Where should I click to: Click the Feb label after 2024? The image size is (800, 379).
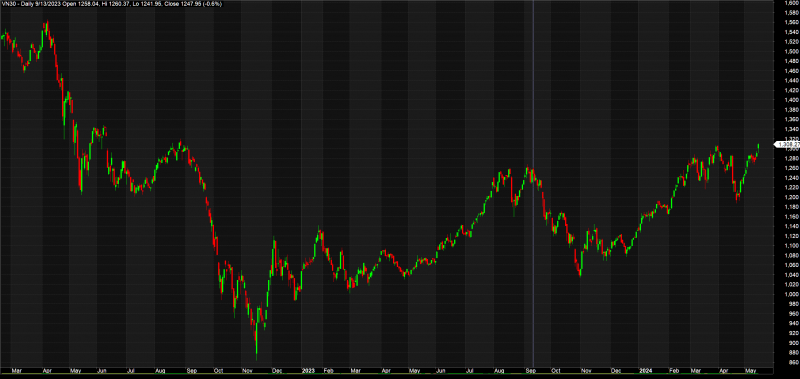click(672, 371)
